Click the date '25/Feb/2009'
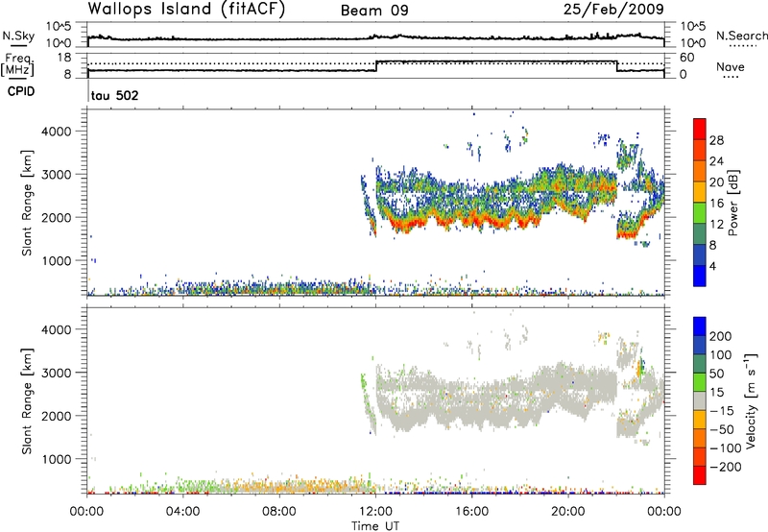This screenshot has width=768, height=532. click(x=613, y=10)
